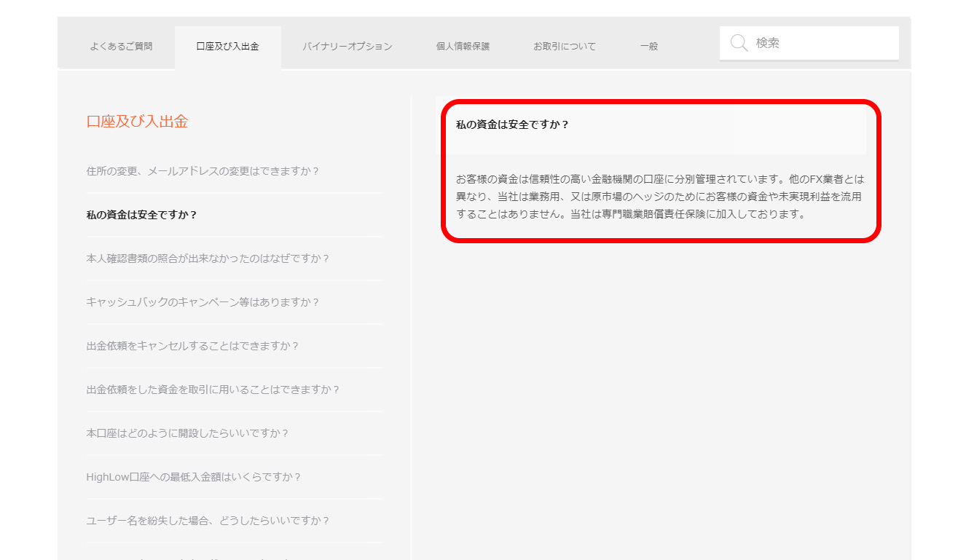Select the 一般 tab
The height and width of the screenshot is (560, 966).
click(649, 47)
